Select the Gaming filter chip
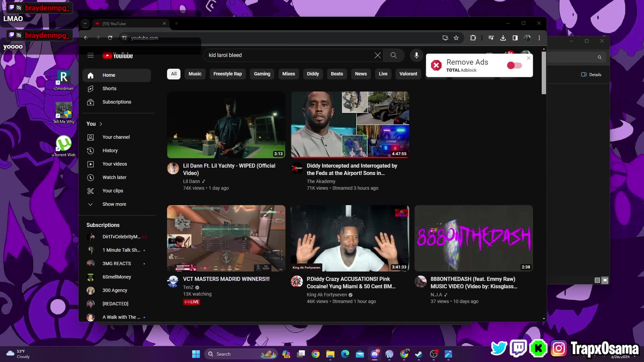The width and height of the screenshot is (644, 362). [262, 74]
